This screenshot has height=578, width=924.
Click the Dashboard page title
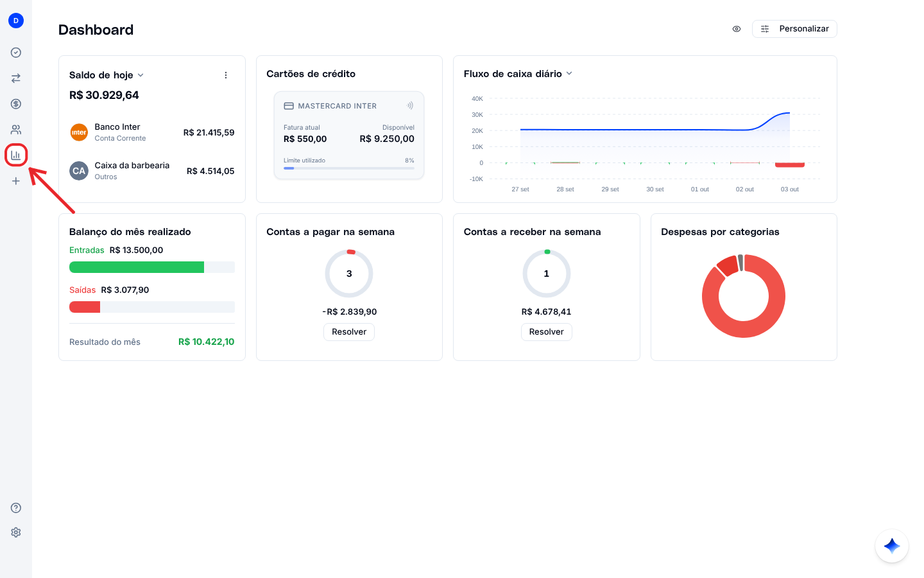click(x=96, y=30)
